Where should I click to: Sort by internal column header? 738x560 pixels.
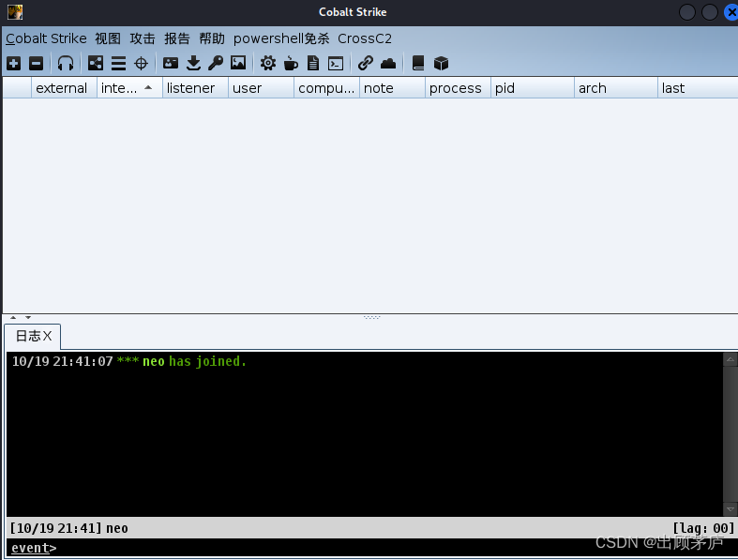129,88
